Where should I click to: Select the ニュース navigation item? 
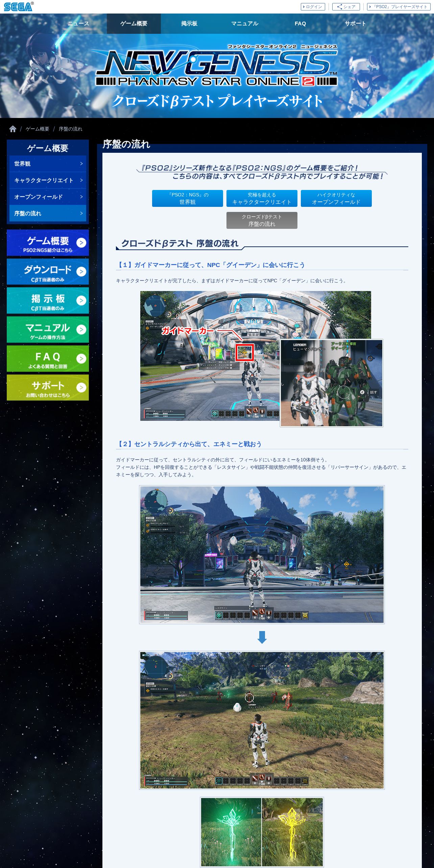click(x=78, y=24)
